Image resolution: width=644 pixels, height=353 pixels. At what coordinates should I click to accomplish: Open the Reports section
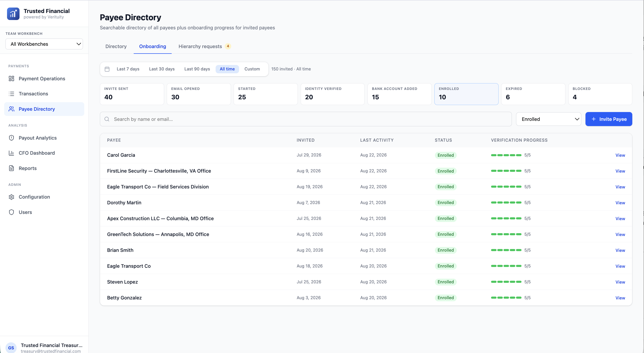click(x=44, y=168)
